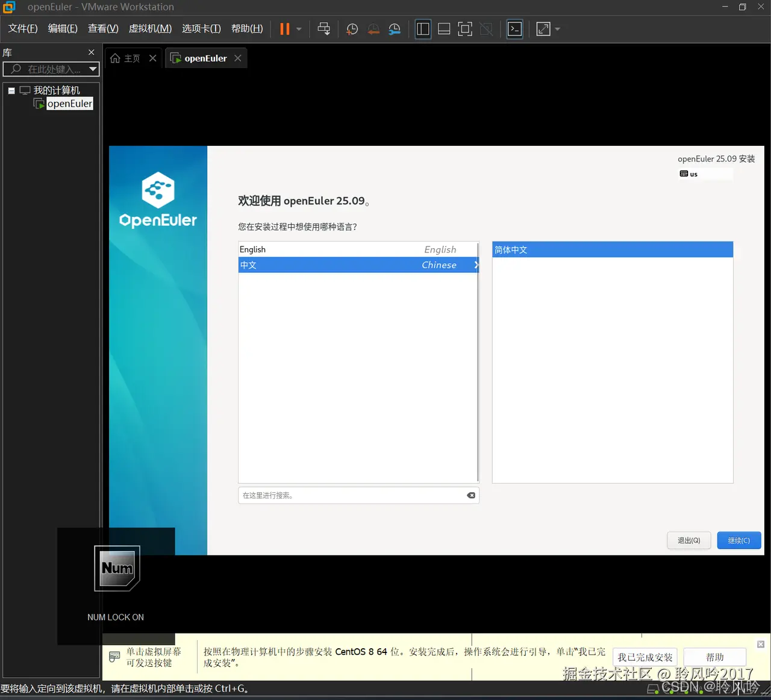Collapse the 我的计算机 tree node
The width and height of the screenshot is (771, 700).
tap(11, 90)
